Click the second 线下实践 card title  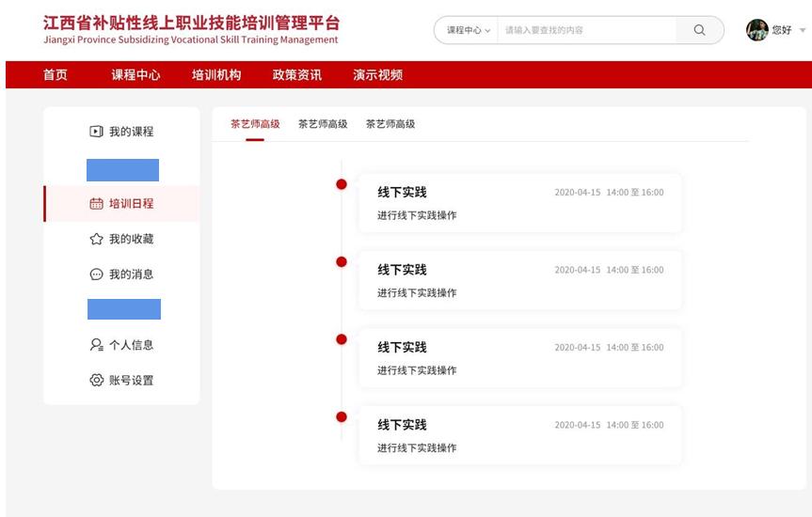click(402, 270)
